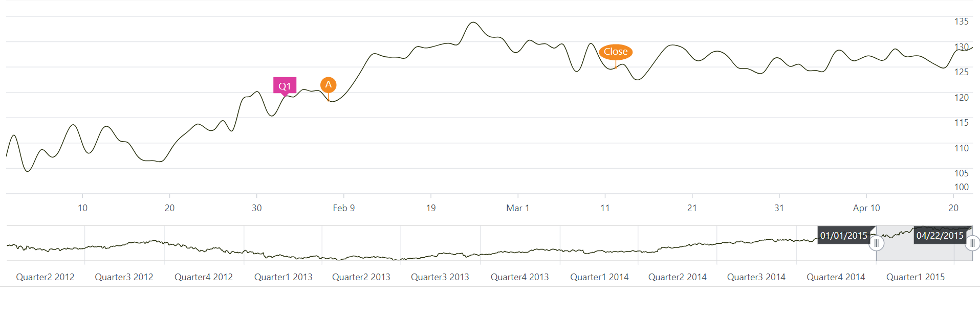The image size is (980, 318).
Task: Select the Quarter4 2013 period label
Action: tap(519, 277)
